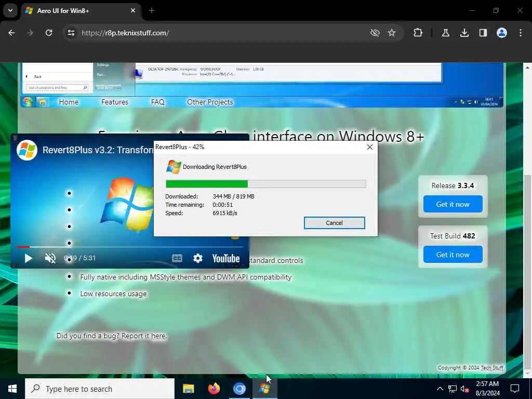Reload the page
The height and width of the screenshot is (399, 532).
[49, 33]
